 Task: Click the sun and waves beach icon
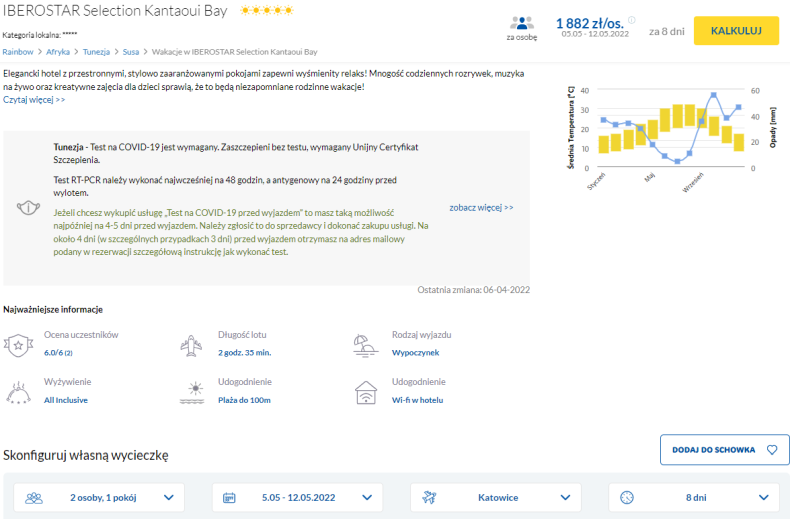pyautogui.click(x=192, y=393)
